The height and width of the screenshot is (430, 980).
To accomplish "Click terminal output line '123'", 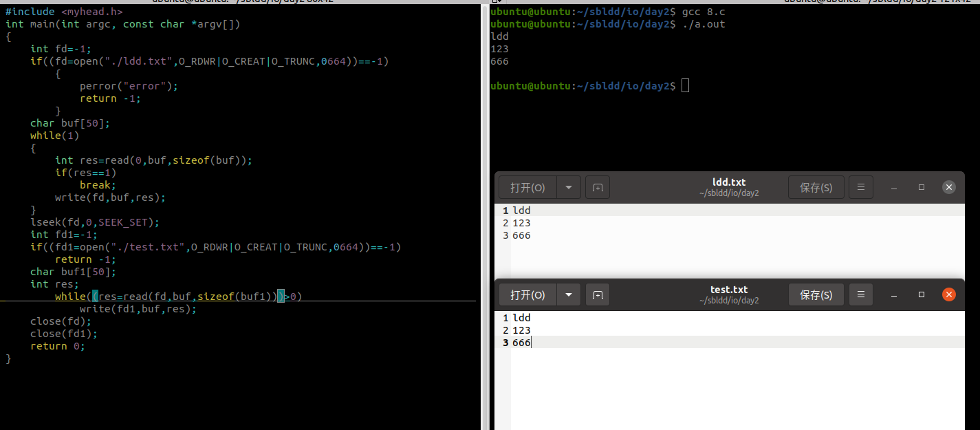I will pyautogui.click(x=500, y=49).
